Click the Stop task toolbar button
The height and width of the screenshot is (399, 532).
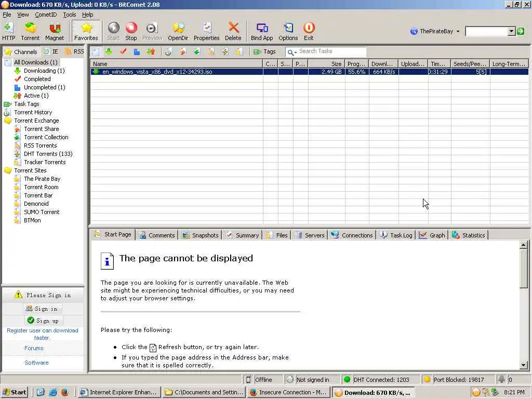click(x=131, y=31)
